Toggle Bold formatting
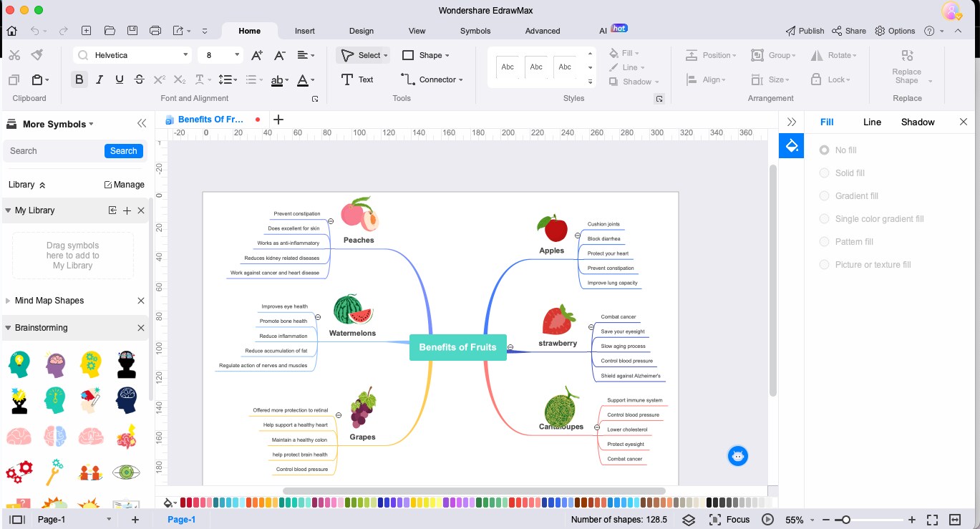The image size is (980, 529). coord(79,79)
